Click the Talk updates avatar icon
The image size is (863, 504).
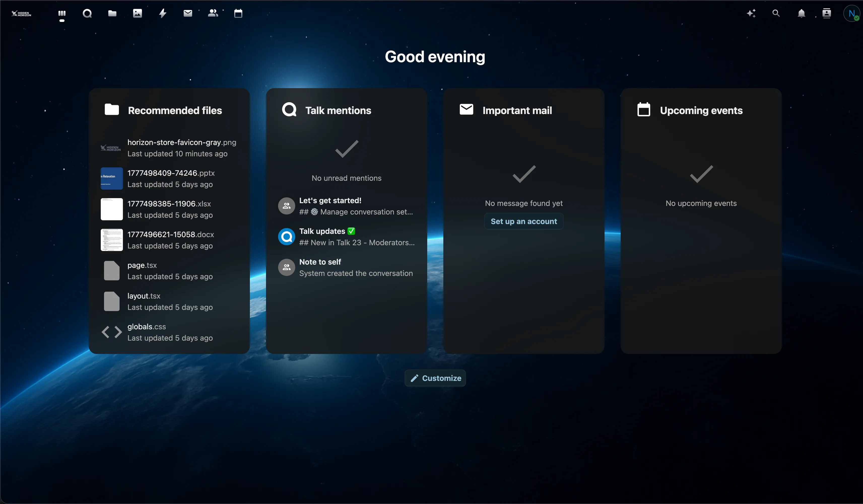click(287, 237)
